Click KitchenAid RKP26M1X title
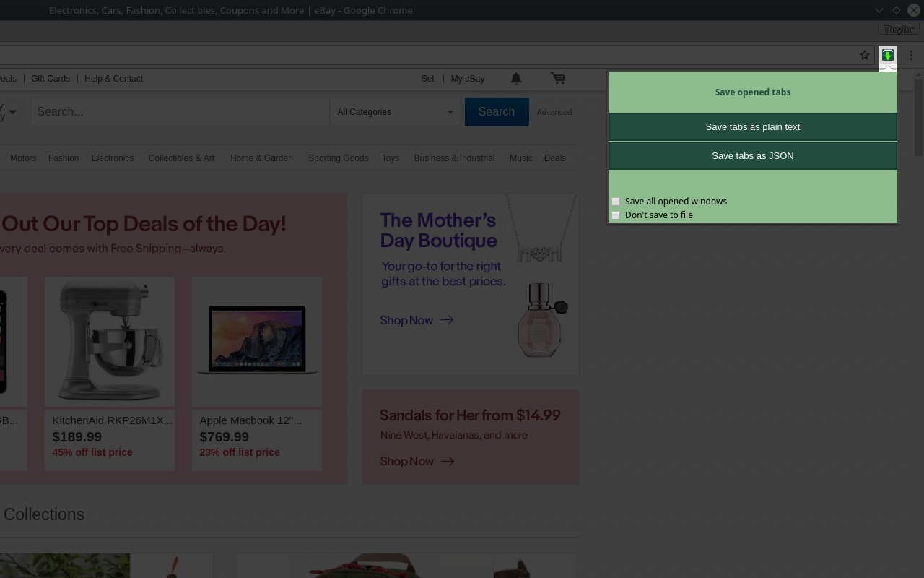Image resolution: width=924 pixels, height=578 pixels. 113,420
